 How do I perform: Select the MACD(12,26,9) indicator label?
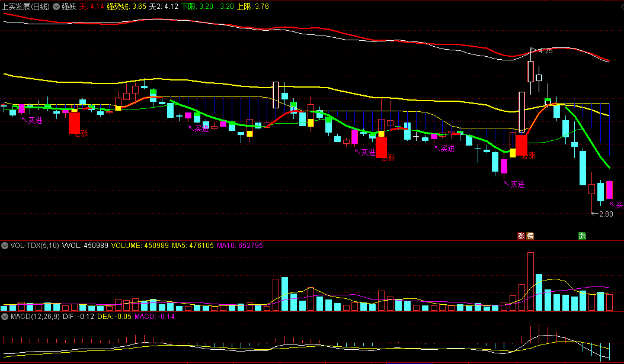[x=35, y=317]
